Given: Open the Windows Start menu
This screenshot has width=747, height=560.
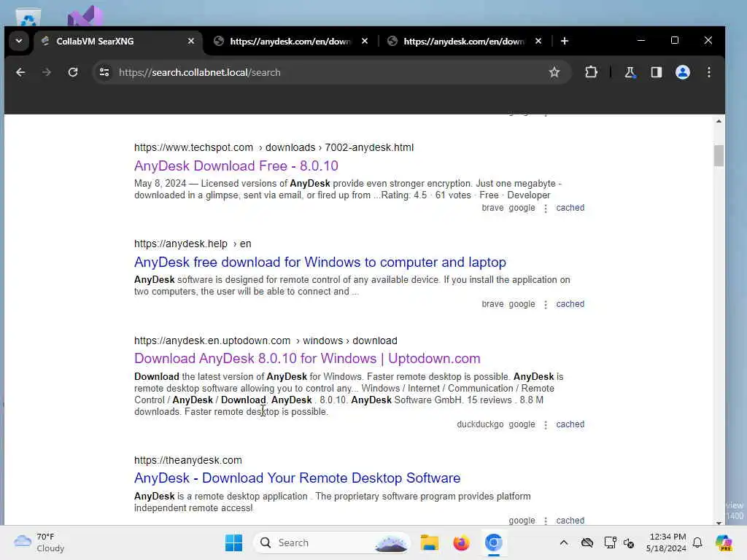Looking at the screenshot, I should pos(233,542).
